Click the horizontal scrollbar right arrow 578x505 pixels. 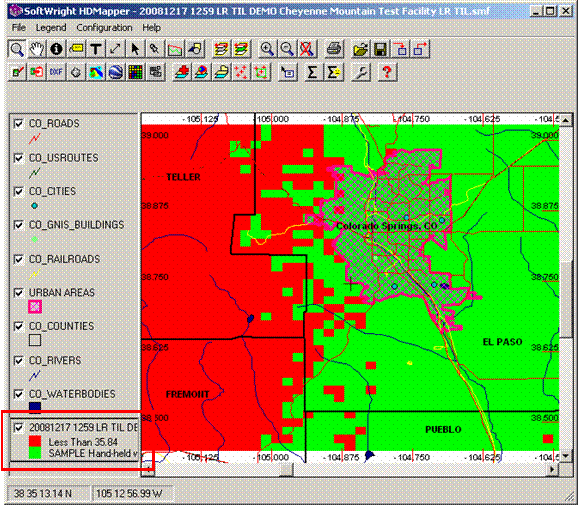pos(552,470)
